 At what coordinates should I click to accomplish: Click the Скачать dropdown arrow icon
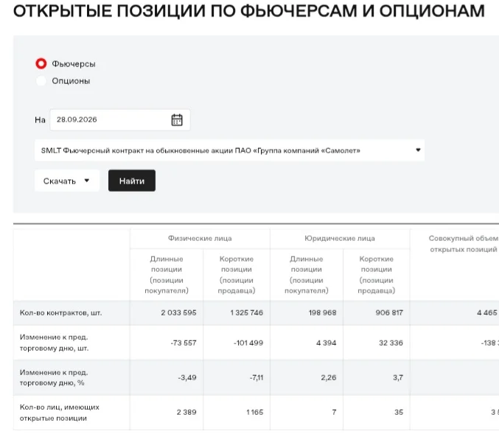point(87,181)
